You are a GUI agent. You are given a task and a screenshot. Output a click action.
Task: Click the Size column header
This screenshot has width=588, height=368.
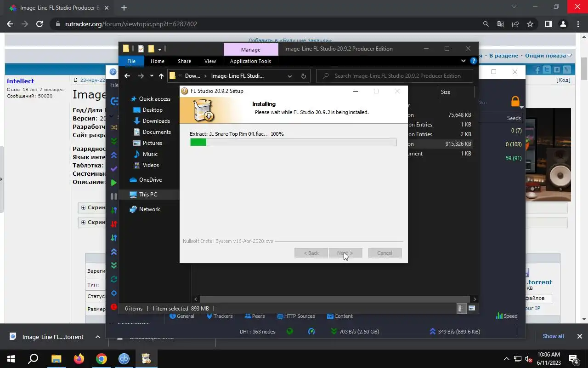tap(446, 92)
